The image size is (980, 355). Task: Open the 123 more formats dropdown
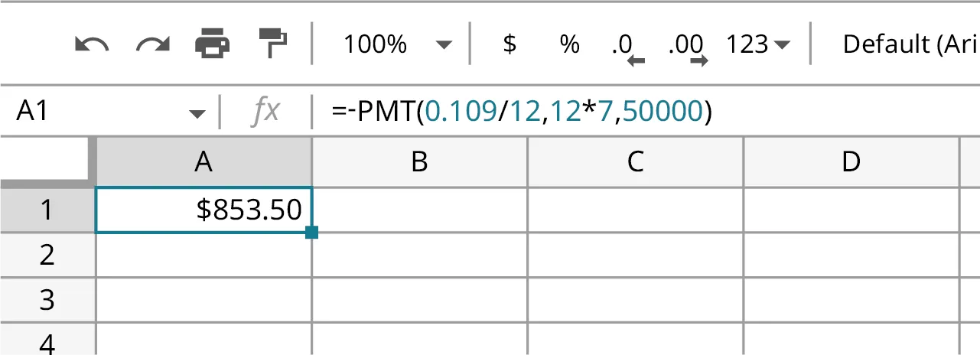tap(757, 44)
